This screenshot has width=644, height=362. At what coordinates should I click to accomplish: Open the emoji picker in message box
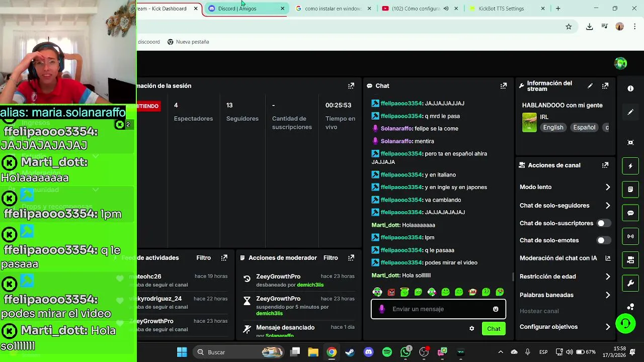click(496, 309)
